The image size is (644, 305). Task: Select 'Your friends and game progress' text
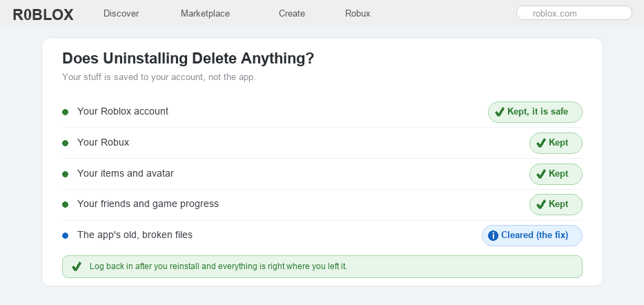tap(148, 204)
